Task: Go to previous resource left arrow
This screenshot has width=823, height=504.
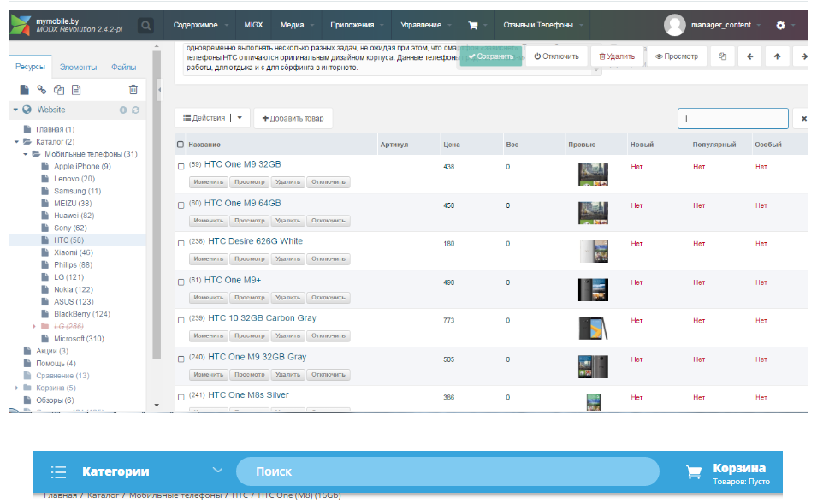Action: coord(750,56)
